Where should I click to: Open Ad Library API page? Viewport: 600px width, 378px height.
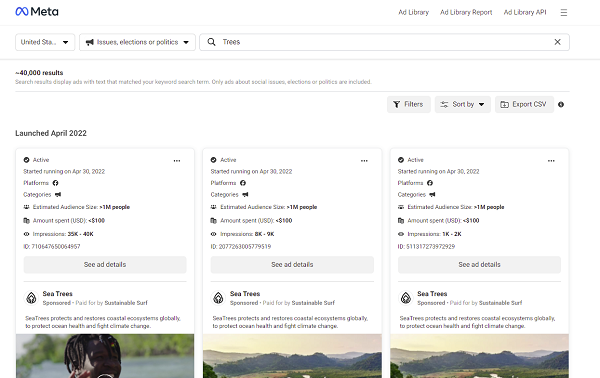point(525,12)
